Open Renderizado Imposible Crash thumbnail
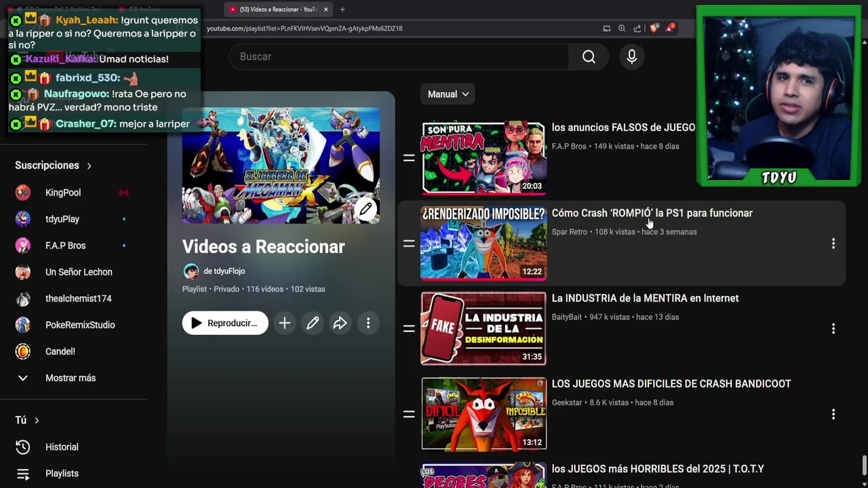 484,243
